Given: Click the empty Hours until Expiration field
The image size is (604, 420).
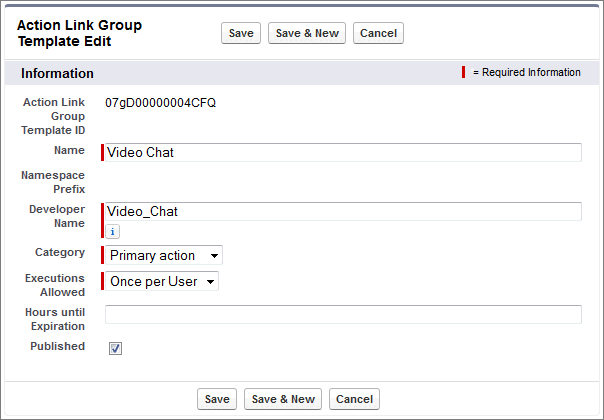Looking at the screenshot, I should click(x=342, y=314).
